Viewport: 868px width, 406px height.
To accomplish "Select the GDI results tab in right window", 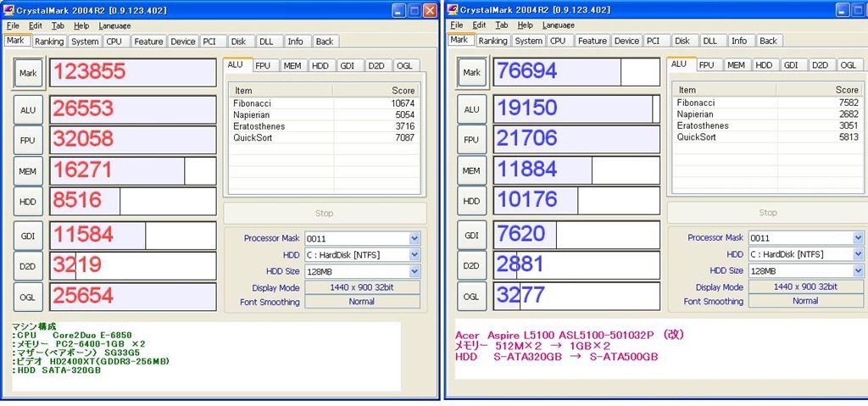I will coord(790,65).
